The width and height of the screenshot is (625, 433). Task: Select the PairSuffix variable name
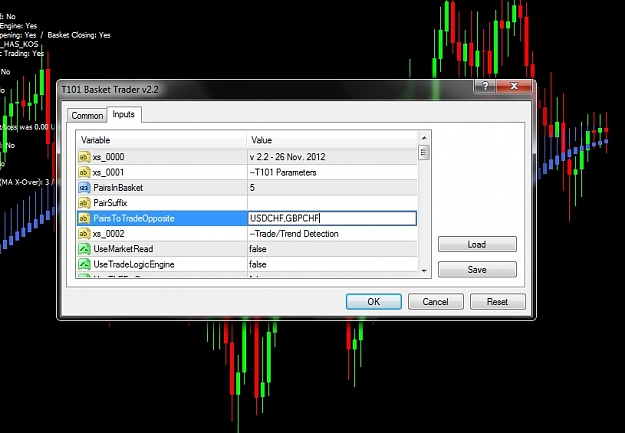pyautogui.click(x=110, y=203)
